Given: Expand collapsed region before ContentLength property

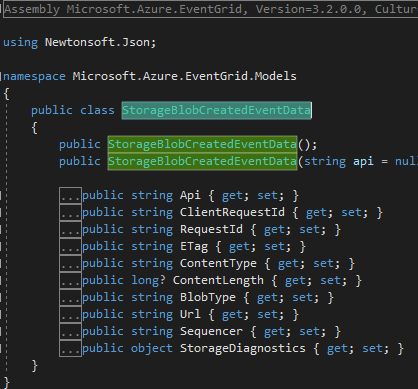Looking at the screenshot, I should [70, 280].
